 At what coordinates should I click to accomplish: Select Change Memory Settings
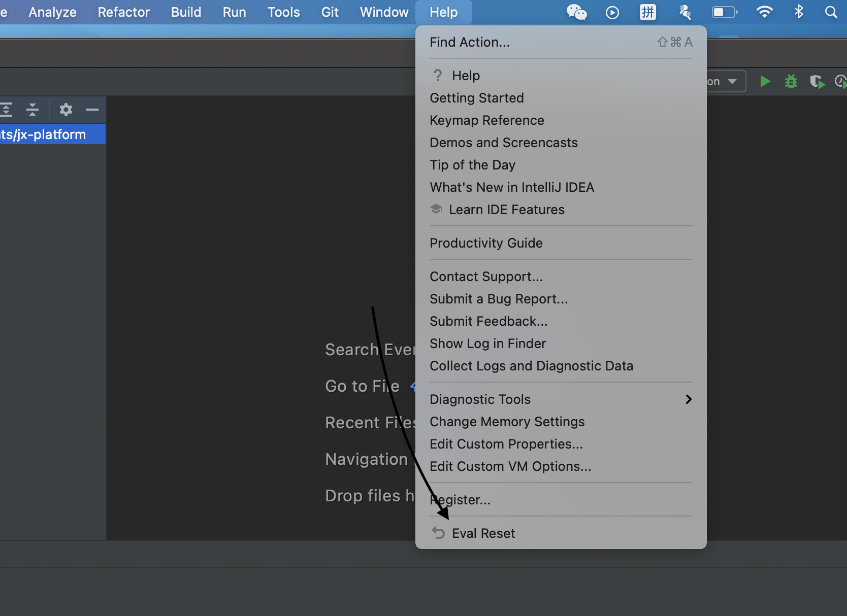(561, 422)
